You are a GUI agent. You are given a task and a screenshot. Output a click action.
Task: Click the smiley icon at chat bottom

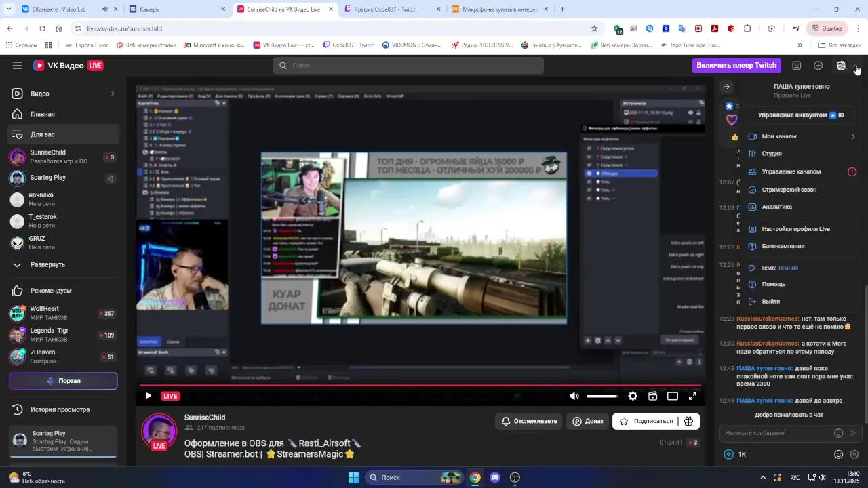pos(839,455)
